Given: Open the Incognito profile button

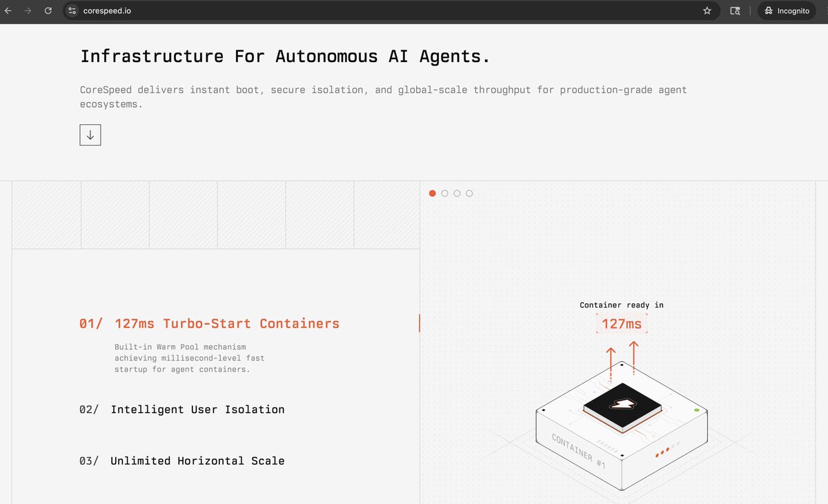Looking at the screenshot, I should 787,11.
